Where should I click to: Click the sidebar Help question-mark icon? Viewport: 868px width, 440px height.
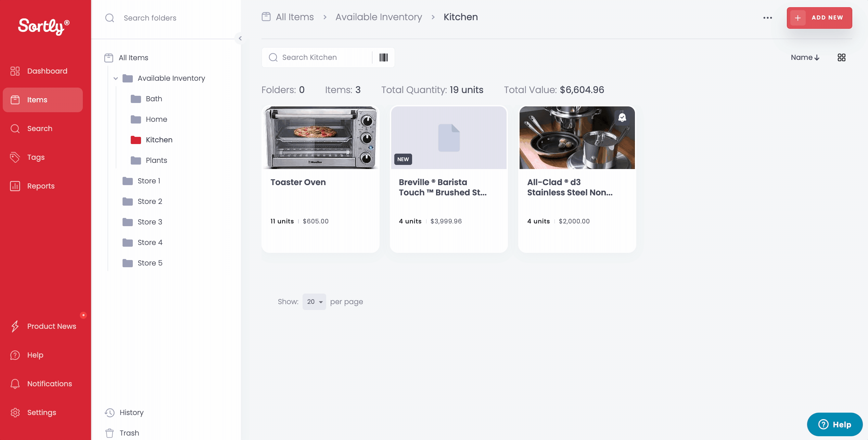pyautogui.click(x=15, y=355)
